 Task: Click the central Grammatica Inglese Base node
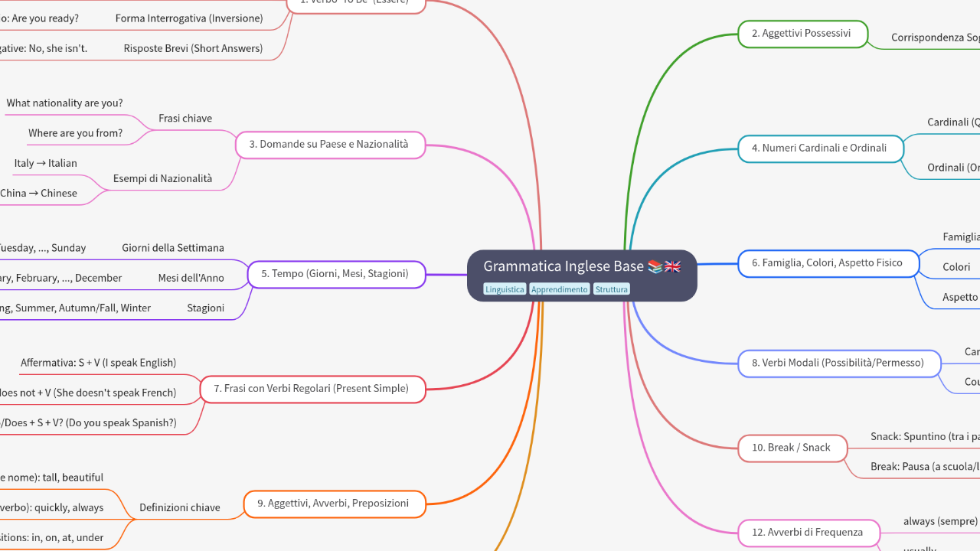563,266
